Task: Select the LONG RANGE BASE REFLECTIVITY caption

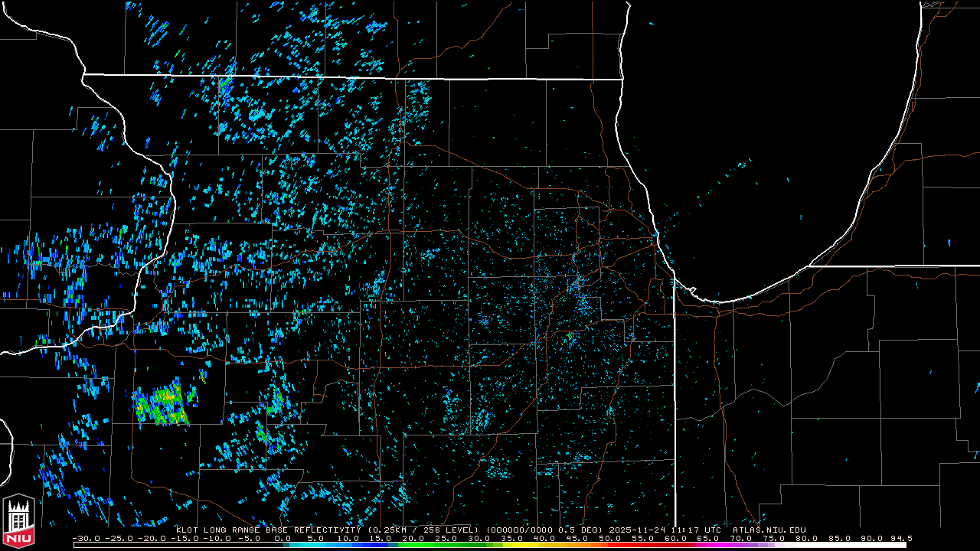Action: point(283,530)
